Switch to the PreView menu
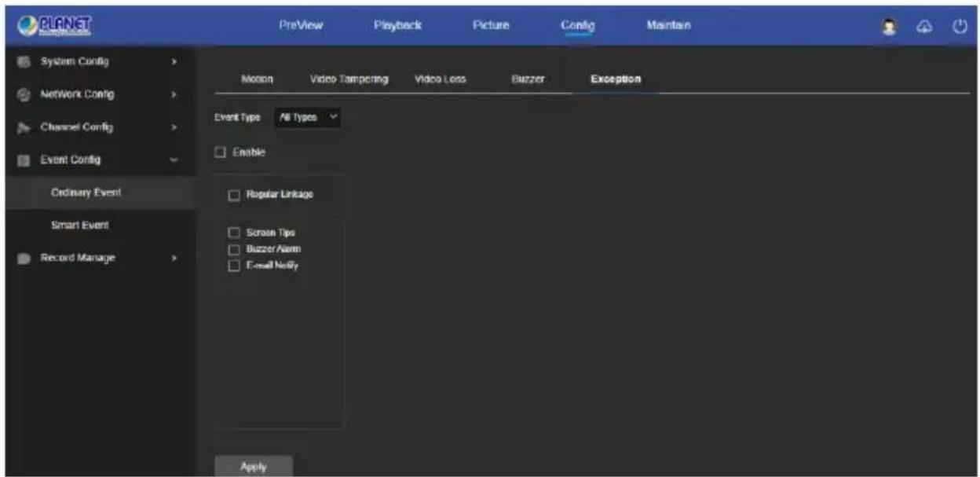Screen dimensions: 980x477 [x=302, y=25]
